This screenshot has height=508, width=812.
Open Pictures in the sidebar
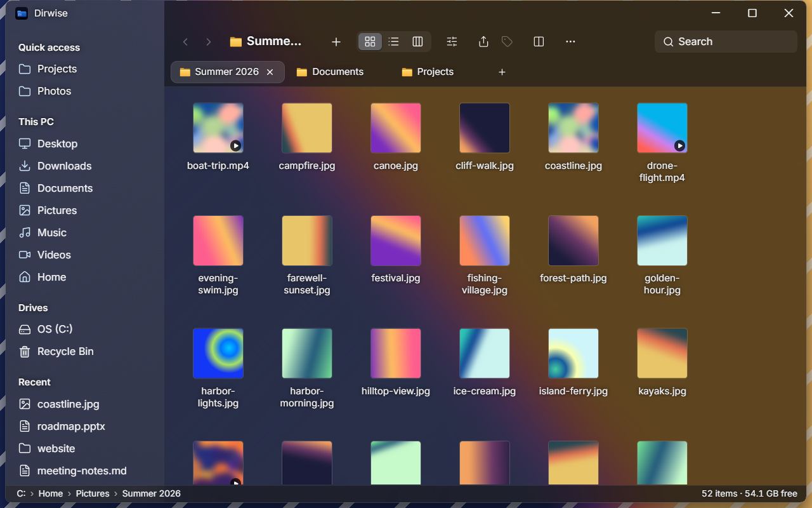click(x=85, y=211)
